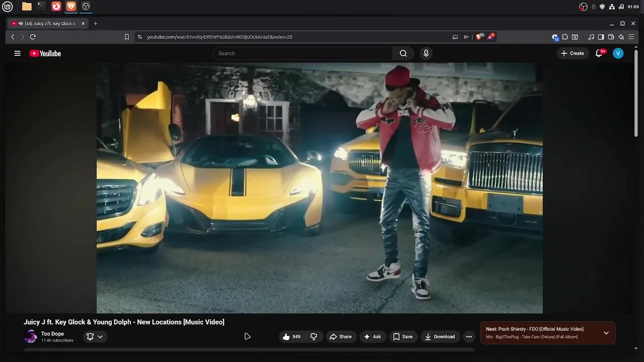Reload the current page
This screenshot has width=644, height=362.
click(x=33, y=37)
